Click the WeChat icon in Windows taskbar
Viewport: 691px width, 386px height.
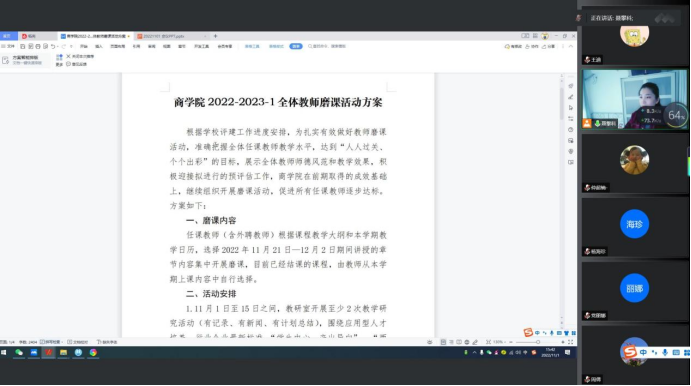coord(19,353)
